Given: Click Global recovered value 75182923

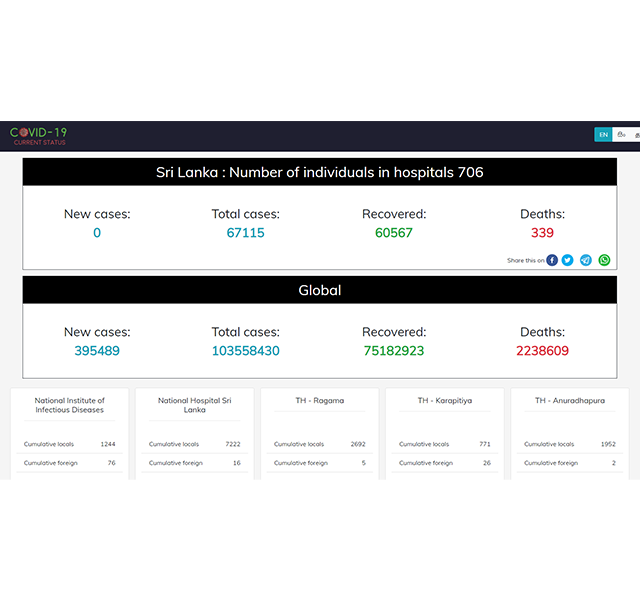Looking at the screenshot, I should coord(394,351).
